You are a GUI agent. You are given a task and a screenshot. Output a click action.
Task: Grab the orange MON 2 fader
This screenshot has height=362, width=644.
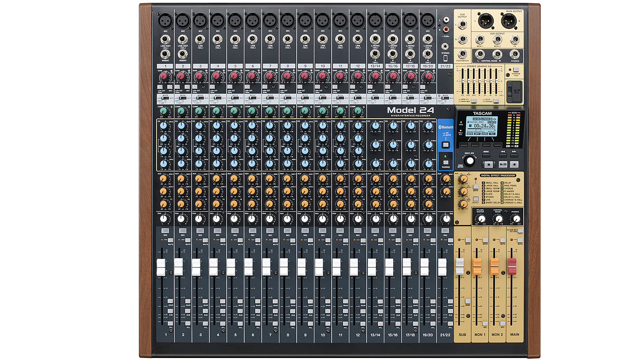pos(495,267)
